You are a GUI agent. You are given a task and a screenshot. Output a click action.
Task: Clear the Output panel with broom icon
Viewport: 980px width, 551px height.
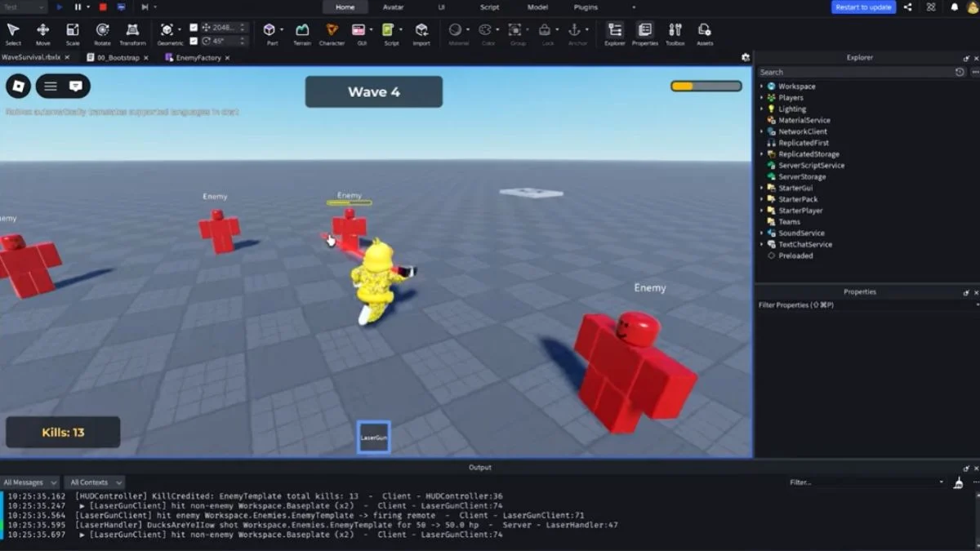click(958, 482)
